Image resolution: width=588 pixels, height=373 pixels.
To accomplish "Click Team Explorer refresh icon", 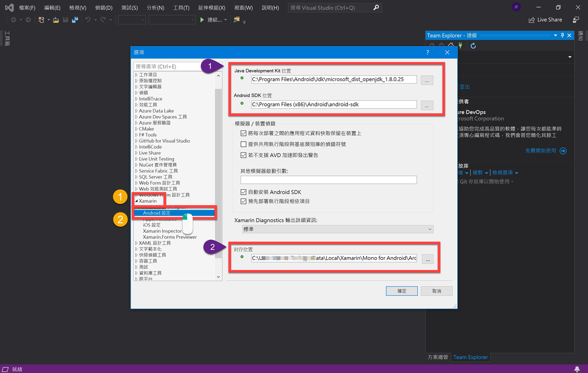I will [x=473, y=46].
